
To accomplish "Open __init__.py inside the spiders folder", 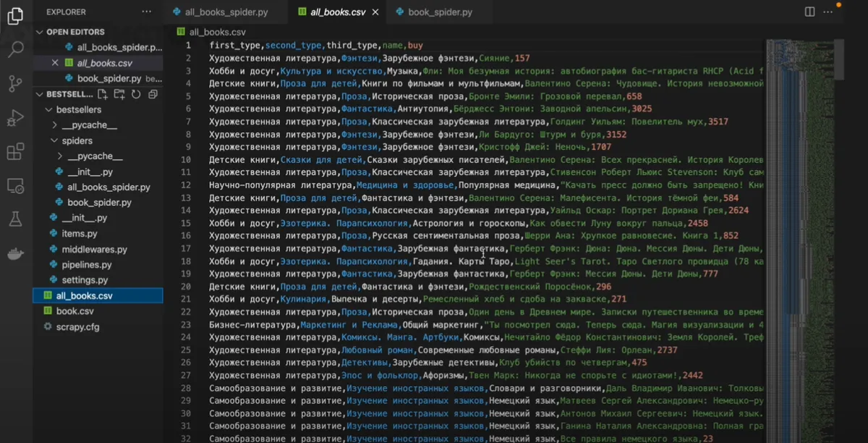I will point(90,172).
